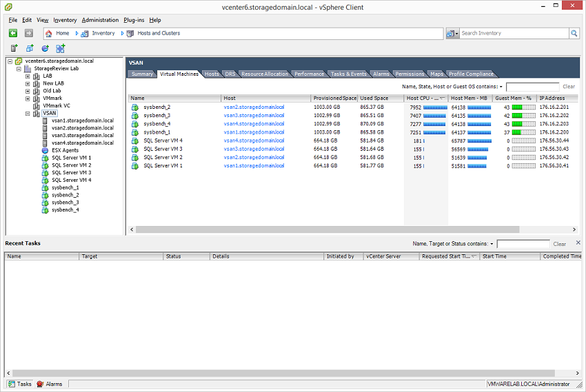586x392 pixels.
Task: Click SQL Server VM 1 icon in tree
Action: [x=46, y=158]
